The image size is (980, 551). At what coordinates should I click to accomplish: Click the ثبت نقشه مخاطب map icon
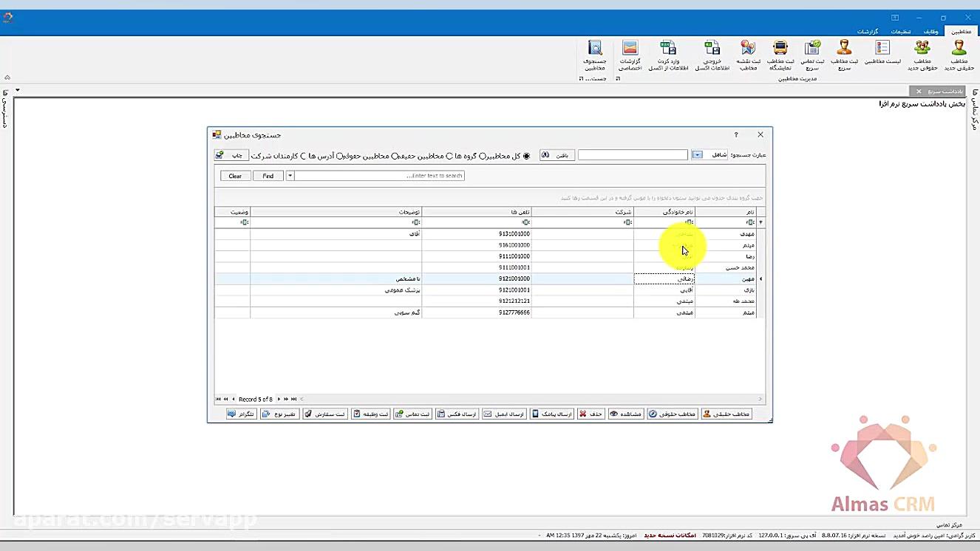coord(748,55)
